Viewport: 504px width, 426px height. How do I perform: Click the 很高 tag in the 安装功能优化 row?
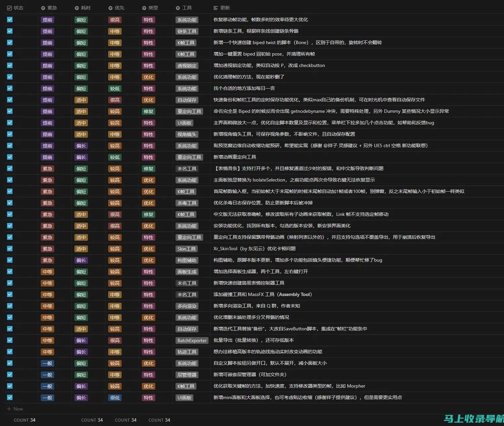tap(115, 226)
